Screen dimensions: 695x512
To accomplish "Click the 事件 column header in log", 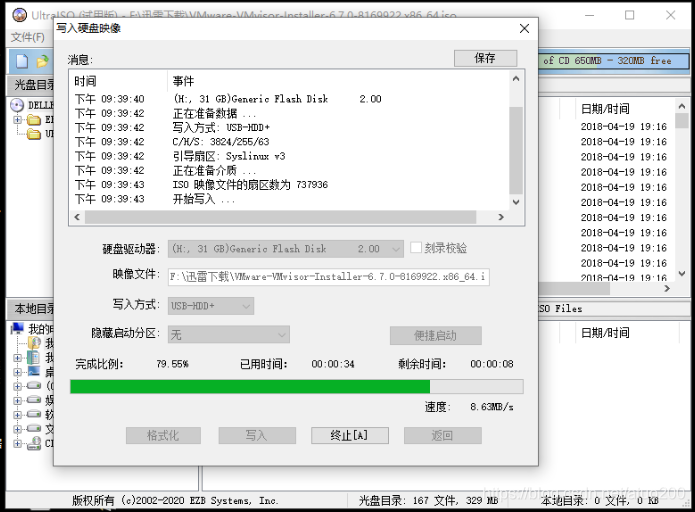I will point(184,81).
